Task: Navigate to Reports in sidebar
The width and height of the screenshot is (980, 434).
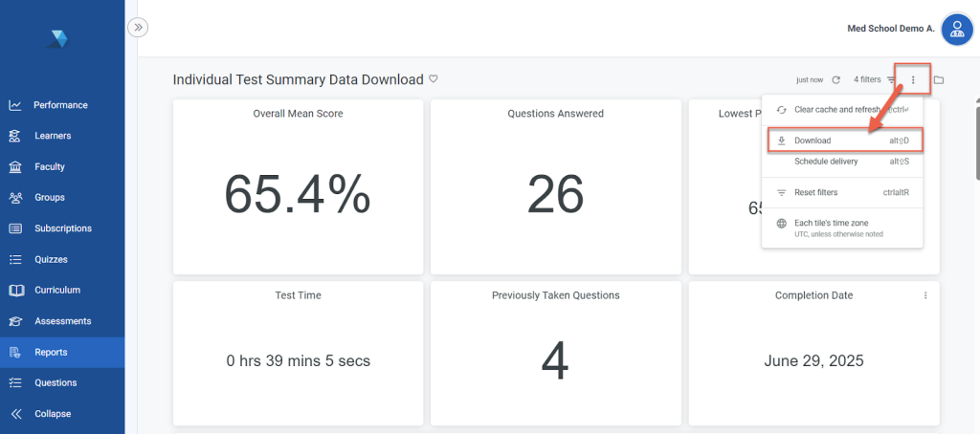Action: [51, 352]
